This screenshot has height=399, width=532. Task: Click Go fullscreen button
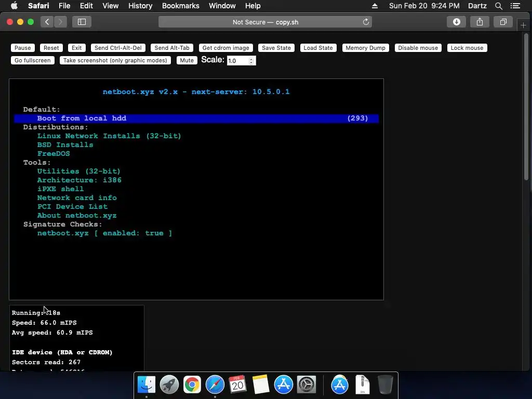pos(33,60)
